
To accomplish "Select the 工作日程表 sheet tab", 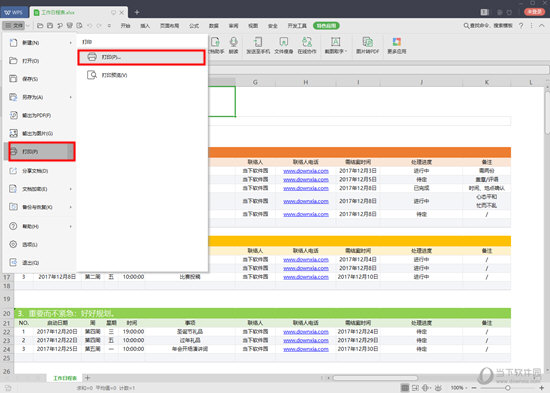I will tap(65, 378).
